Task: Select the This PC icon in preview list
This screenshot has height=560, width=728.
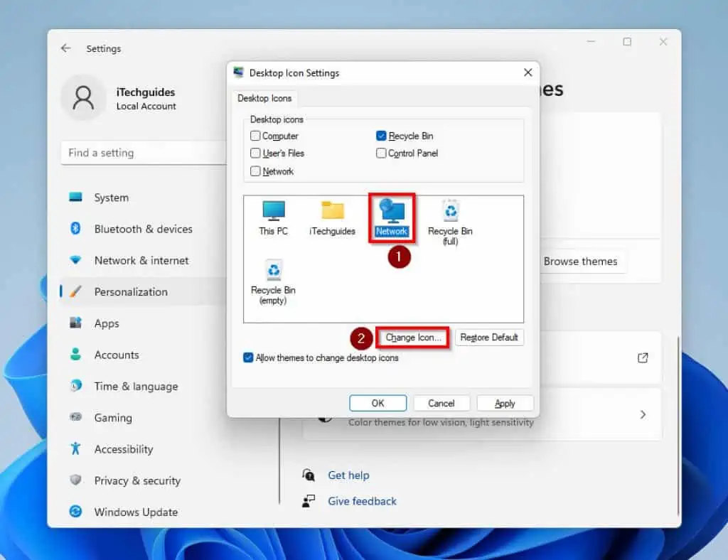Action: coord(274,217)
